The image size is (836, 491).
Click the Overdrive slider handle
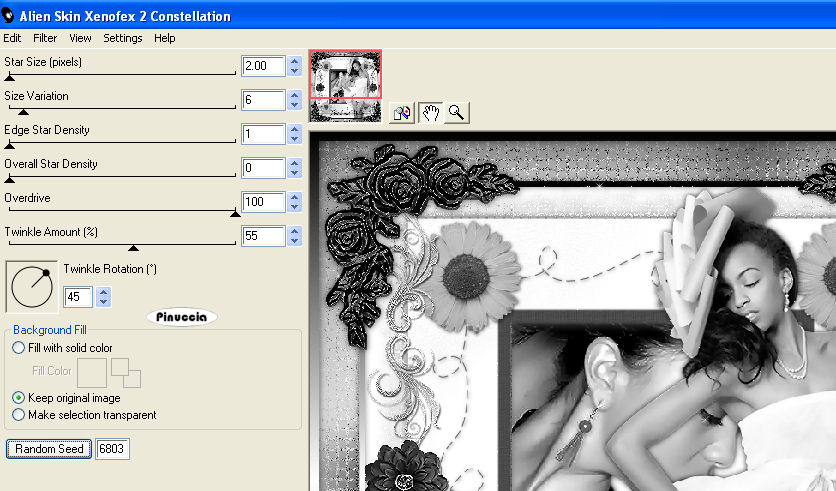point(235,214)
